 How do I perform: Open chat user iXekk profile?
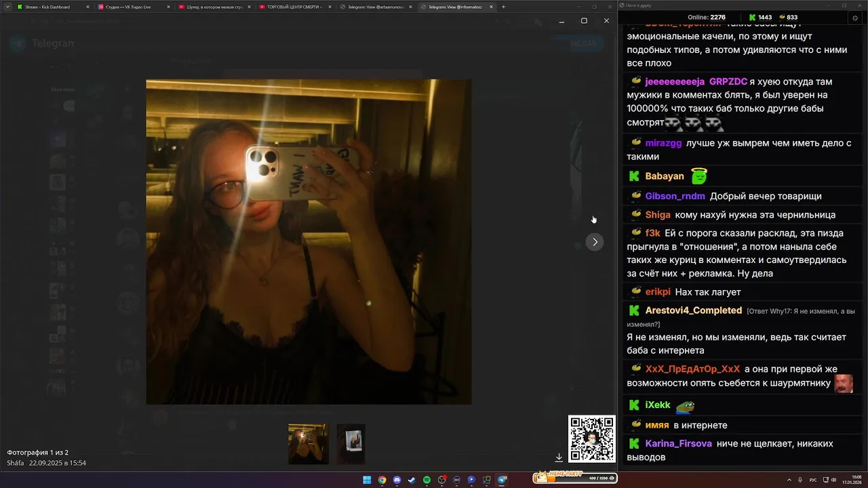pos(658,405)
